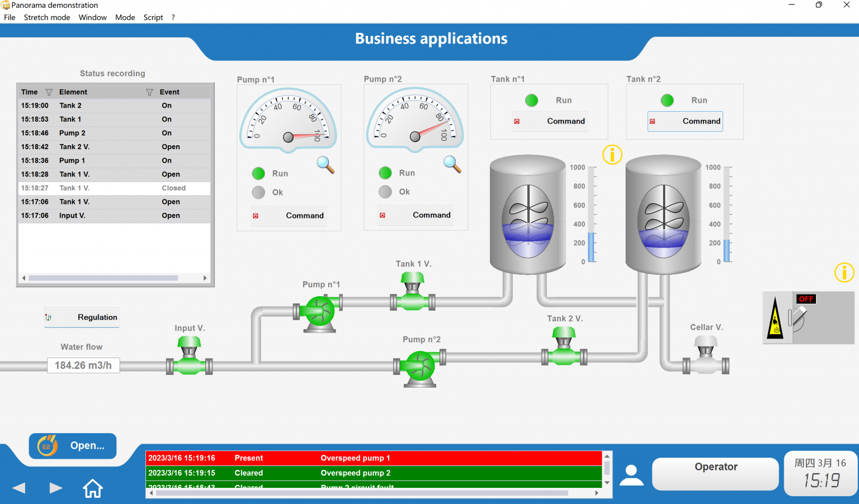
Task: Toggle the Input V. valve
Action: [x=189, y=356]
